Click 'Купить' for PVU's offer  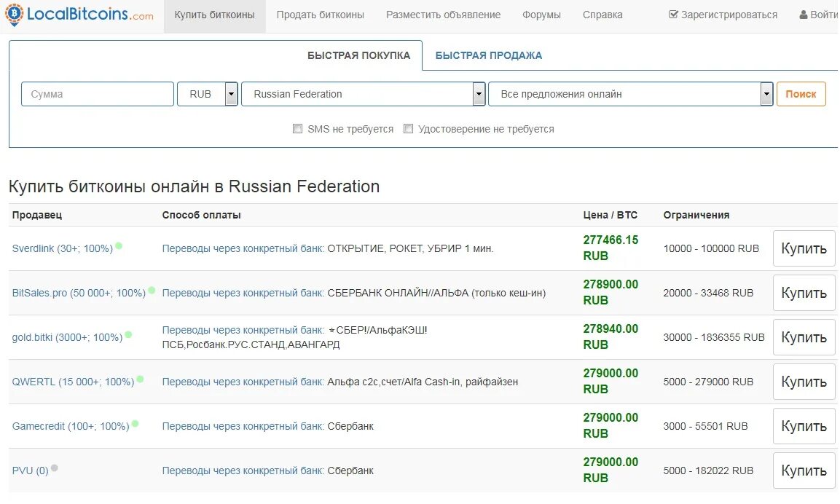pos(804,470)
